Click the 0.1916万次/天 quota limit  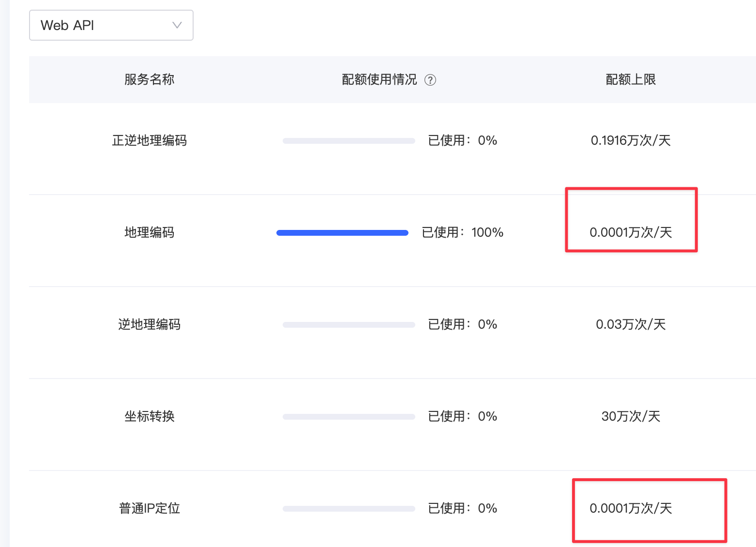click(x=631, y=140)
